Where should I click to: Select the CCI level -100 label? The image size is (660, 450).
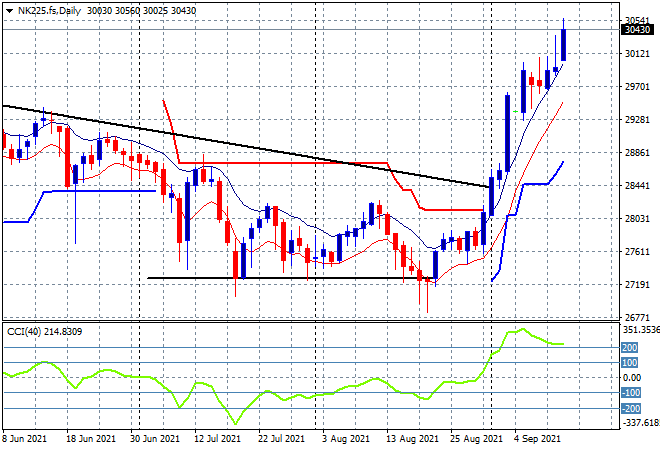click(x=631, y=393)
